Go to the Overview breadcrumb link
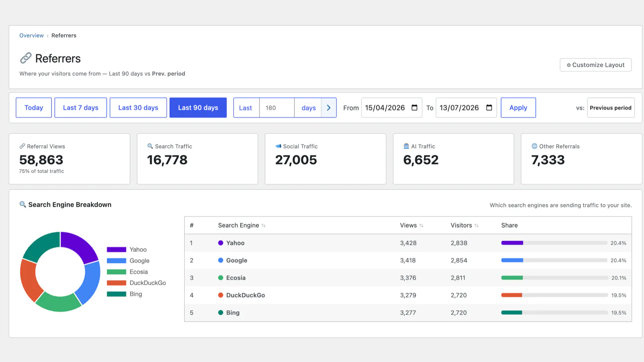The image size is (644, 362). [x=31, y=35]
